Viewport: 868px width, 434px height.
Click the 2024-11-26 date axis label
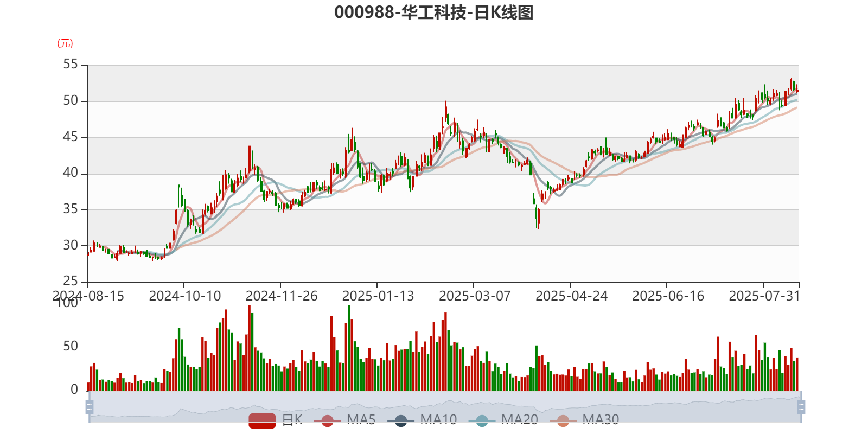tap(282, 296)
